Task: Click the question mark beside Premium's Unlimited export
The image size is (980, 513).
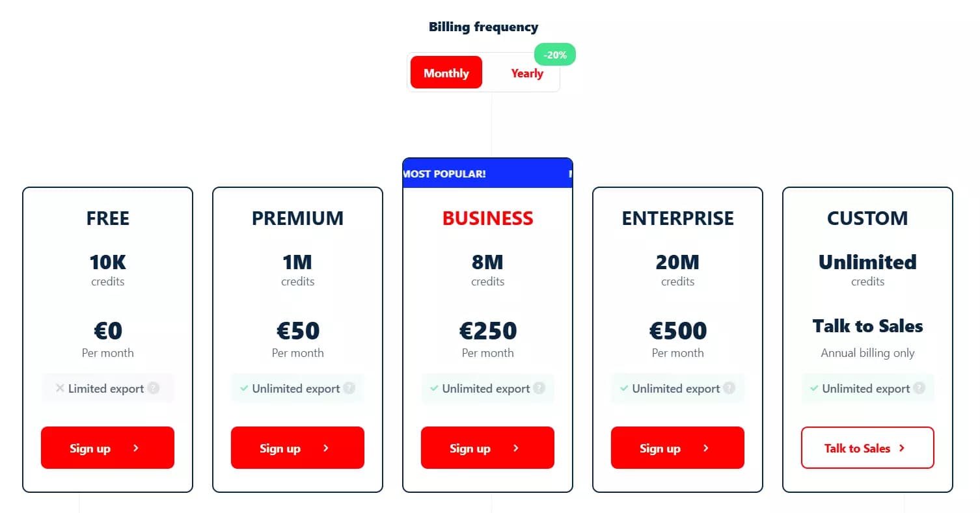Action: coord(350,388)
